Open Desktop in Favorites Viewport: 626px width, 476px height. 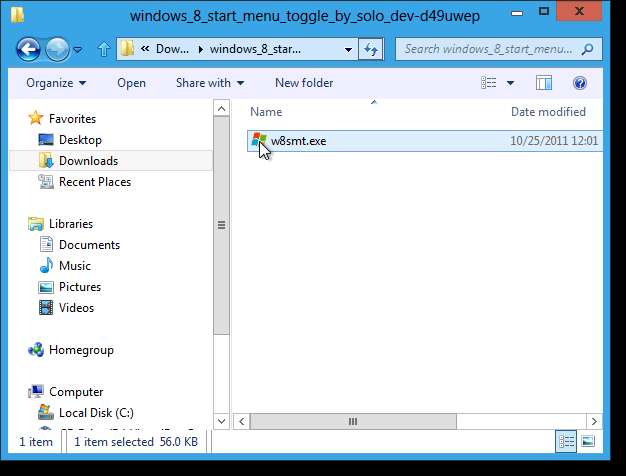pos(80,140)
